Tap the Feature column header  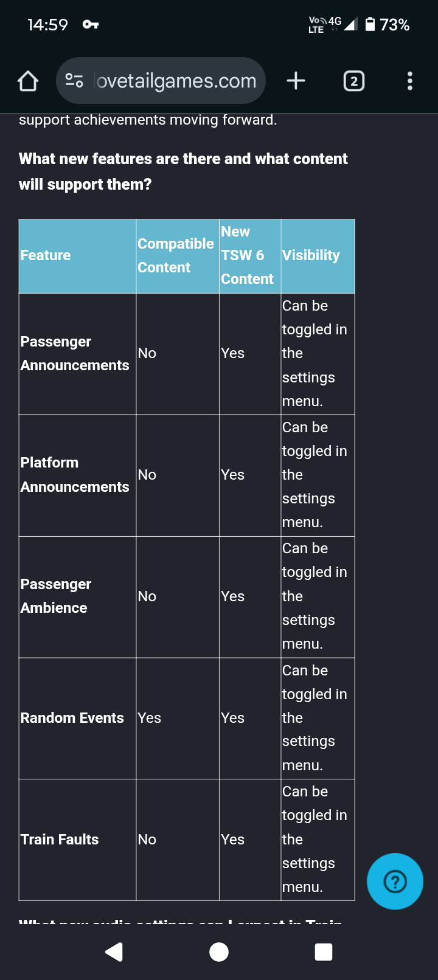pyautogui.click(x=46, y=255)
